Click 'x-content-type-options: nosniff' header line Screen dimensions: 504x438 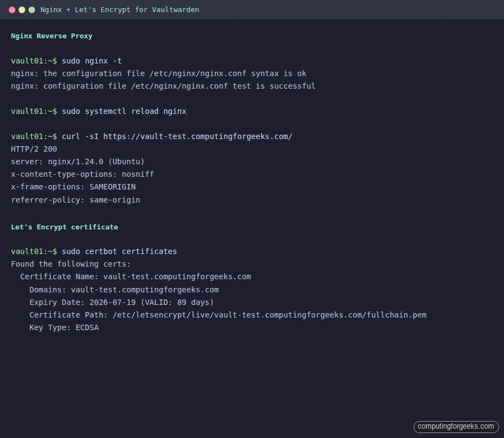pyautogui.click(x=83, y=175)
